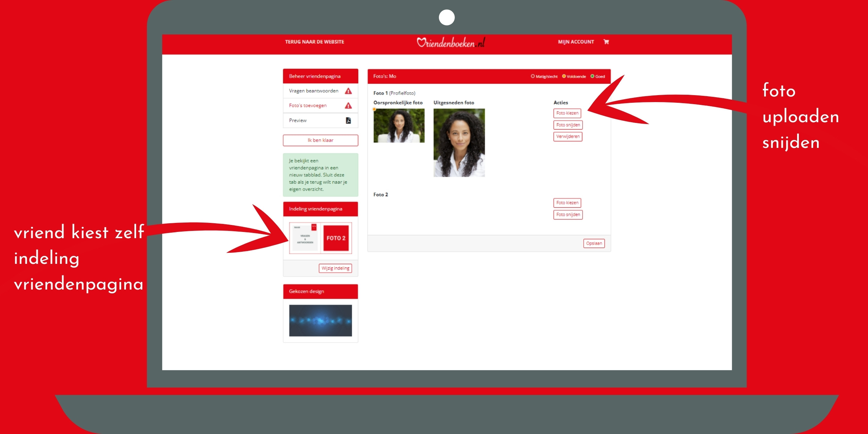Click the Uitgesneden foto portrait
The image size is (868, 434).
click(459, 143)
